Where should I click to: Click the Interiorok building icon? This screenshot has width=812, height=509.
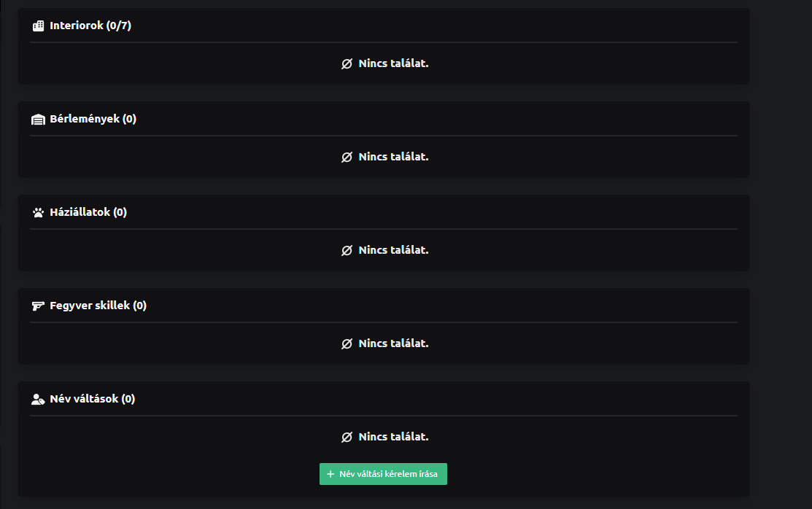tap(39, 26)
